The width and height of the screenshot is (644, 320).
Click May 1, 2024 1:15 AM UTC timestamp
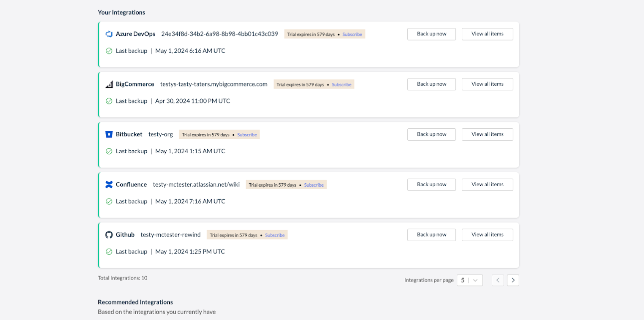190,151
